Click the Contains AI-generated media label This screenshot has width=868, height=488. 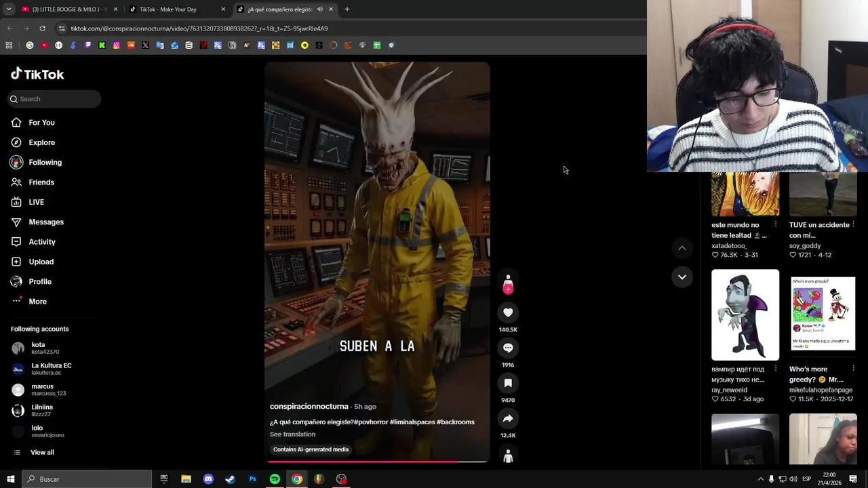(311, 449)
